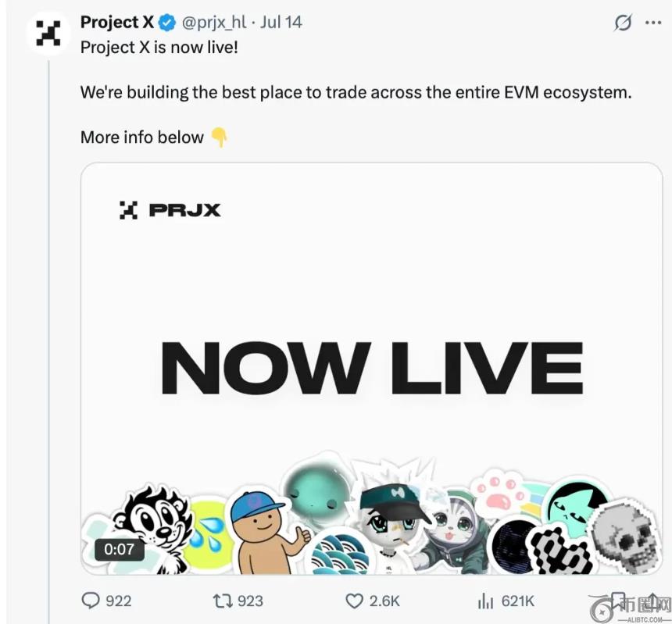Image resolution: width=672 pixels, height=624 pixels.
Task: Click the 0:07 video duration badge
Action: click(120, 549)
